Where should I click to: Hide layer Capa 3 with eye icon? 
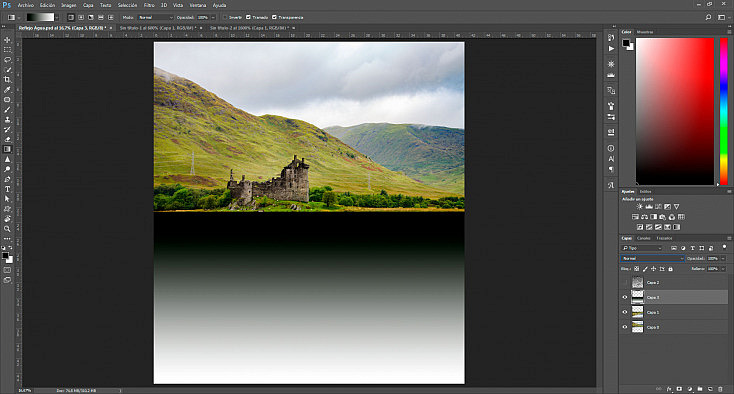point(624,297)
